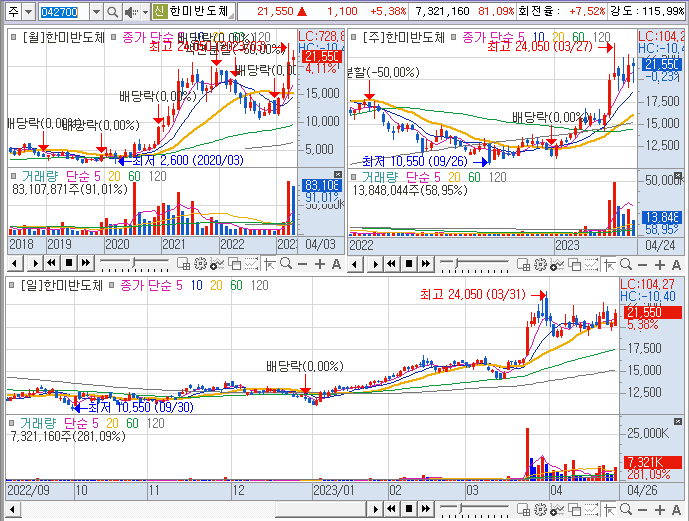
Task: Zoom in with plus in weekly chart toolbar
Action: 660,264
